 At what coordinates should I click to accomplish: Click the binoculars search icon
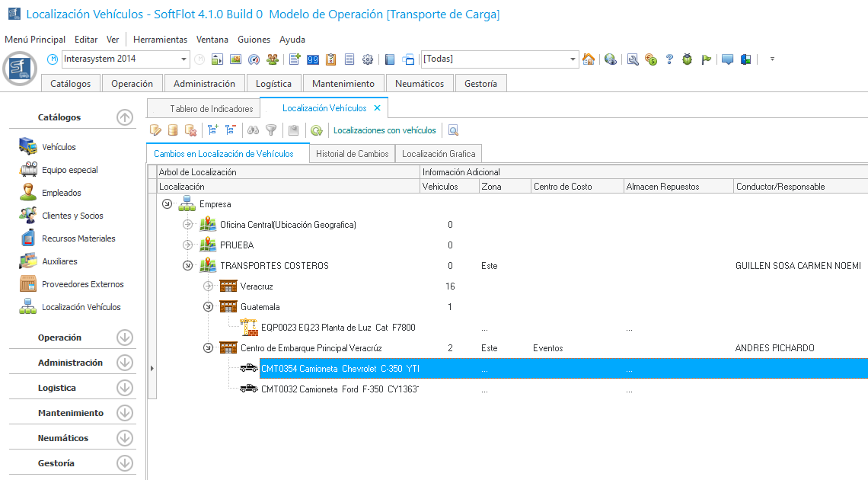pos(254,130)
